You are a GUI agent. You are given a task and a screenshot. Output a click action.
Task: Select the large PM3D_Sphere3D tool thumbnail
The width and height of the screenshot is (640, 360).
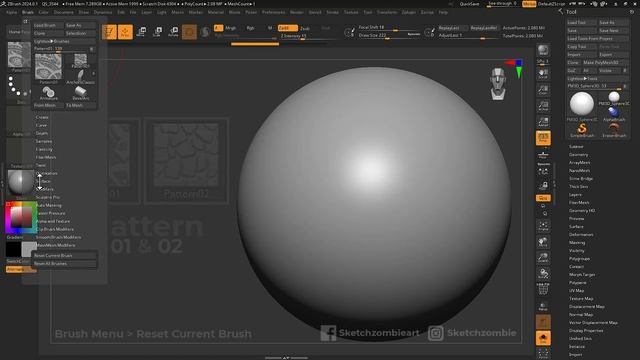(582, 104)
